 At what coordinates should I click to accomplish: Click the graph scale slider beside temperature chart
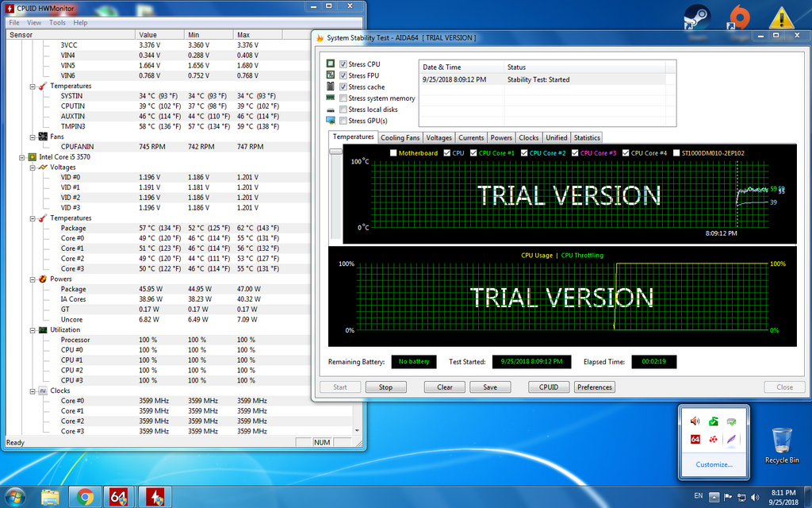pos(336,152)
